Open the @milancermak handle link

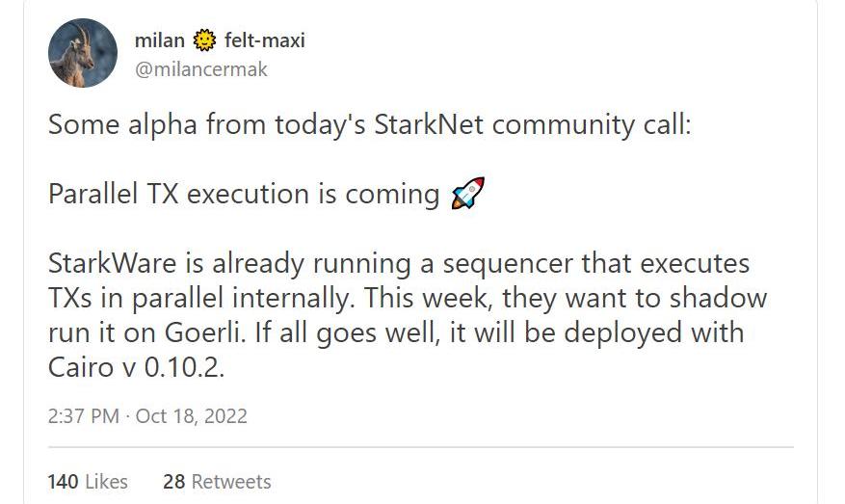pos(201,69)
